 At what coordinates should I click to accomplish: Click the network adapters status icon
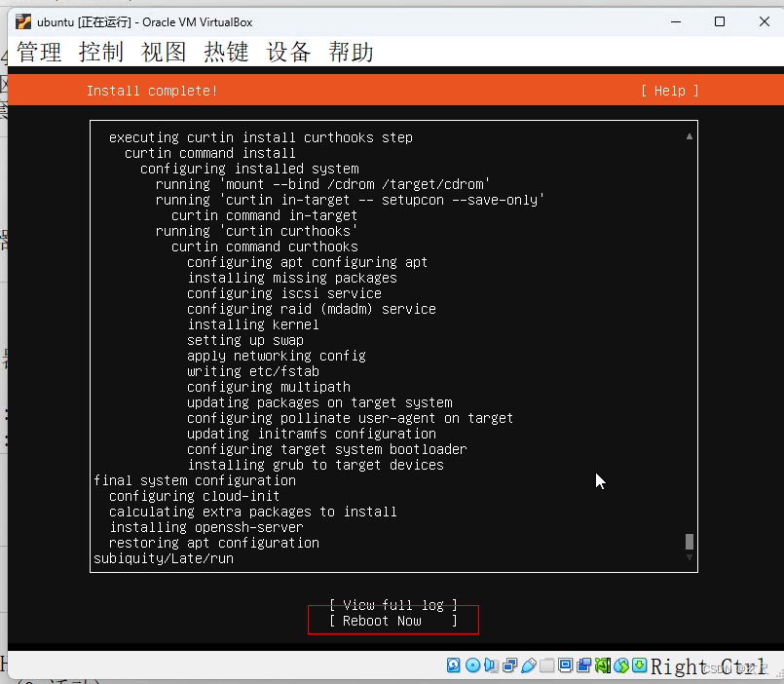tap(509, 665)
